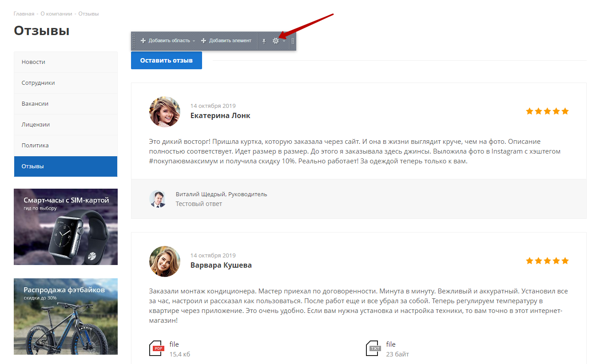The image size is (596, 364).
Task: Open Новости in the side menu
Action: click(x=66, y=62)
